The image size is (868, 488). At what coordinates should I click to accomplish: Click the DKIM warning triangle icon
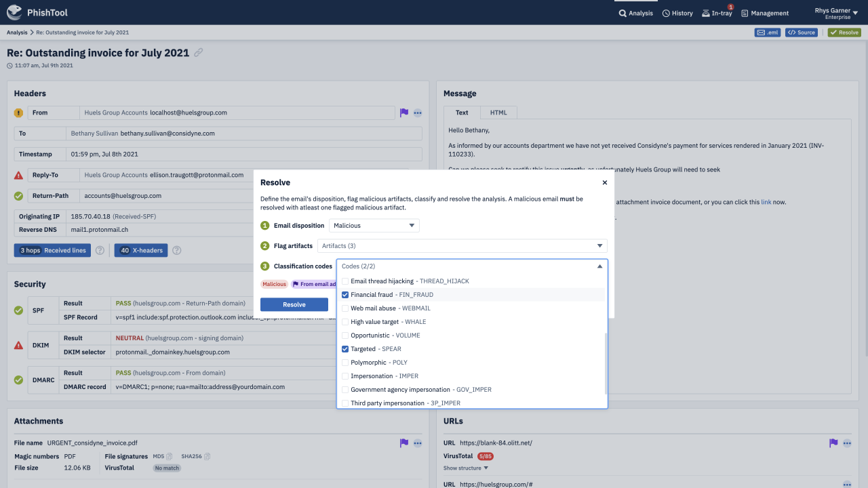tap(18, 345)
